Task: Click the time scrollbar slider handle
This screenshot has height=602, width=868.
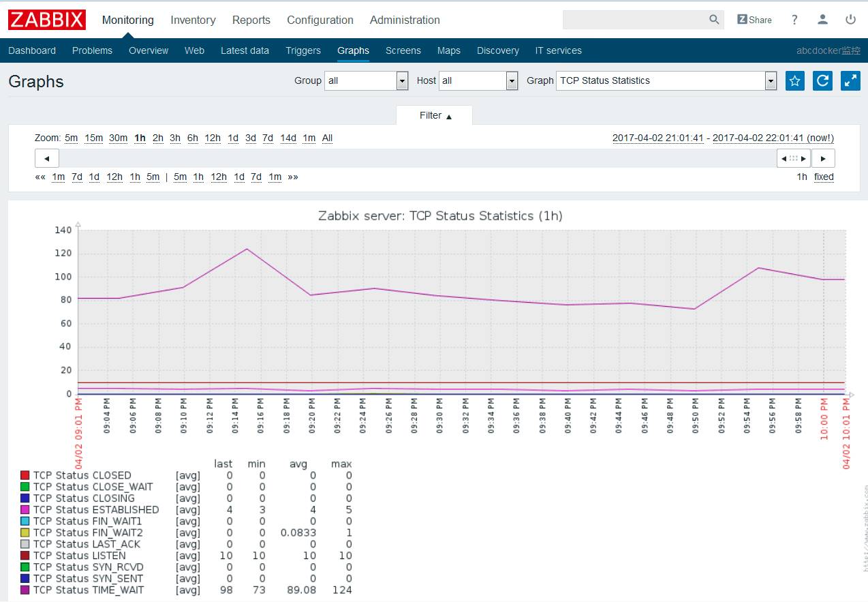Action: click(794, 158)
